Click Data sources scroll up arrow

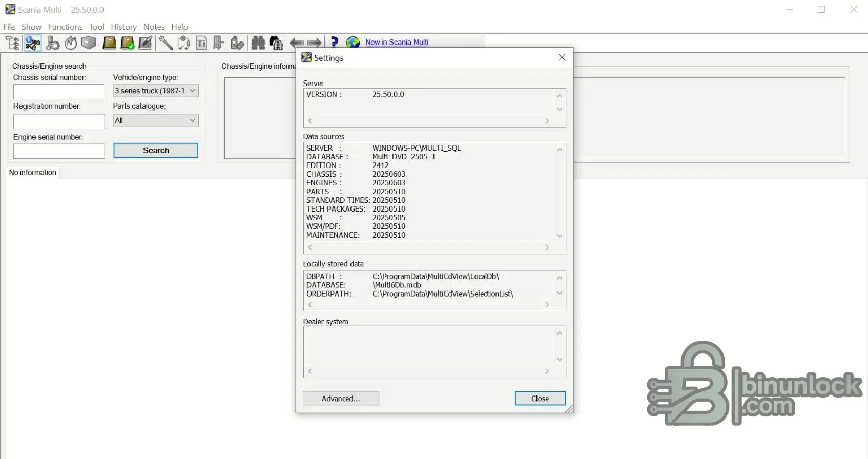[x=560, y=150]
